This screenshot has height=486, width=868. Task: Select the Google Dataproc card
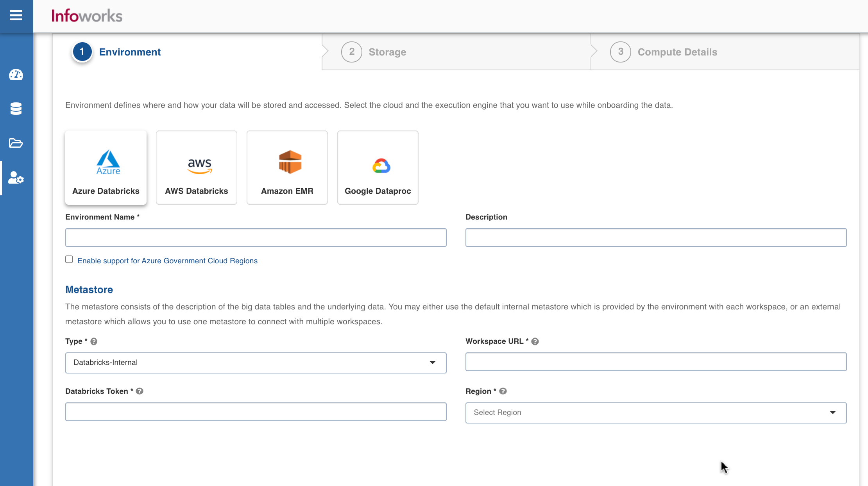click(378, 167)
